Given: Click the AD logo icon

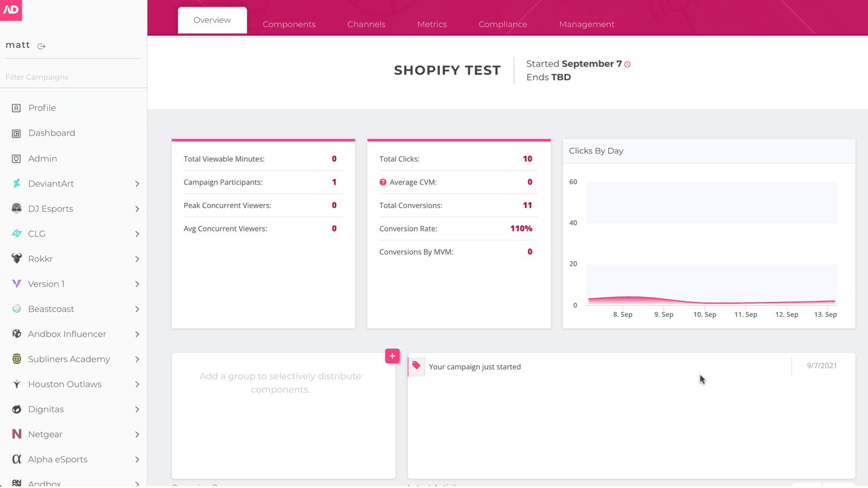Looking at the screenshot, I should (11, 10).
